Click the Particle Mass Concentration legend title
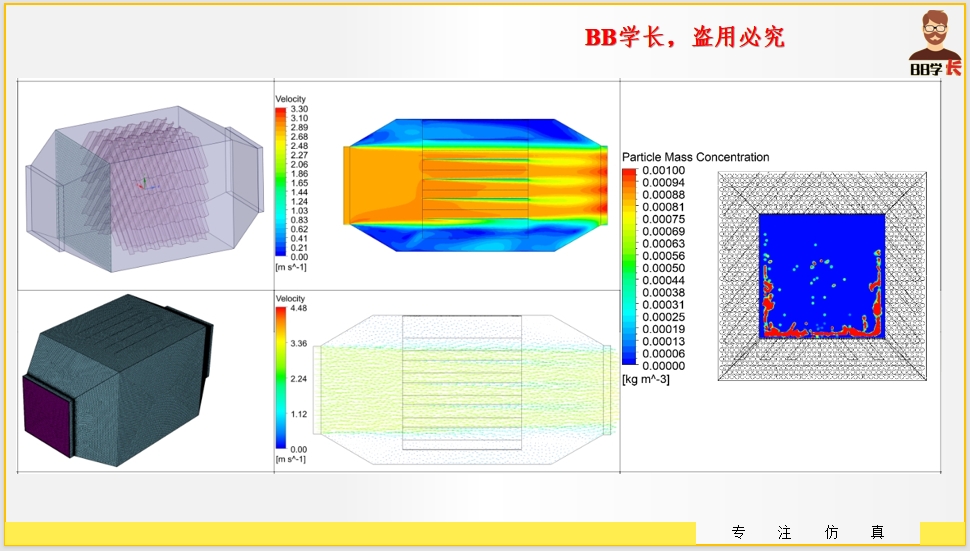This screenshot has height=551, width=970. coord(696,157)
